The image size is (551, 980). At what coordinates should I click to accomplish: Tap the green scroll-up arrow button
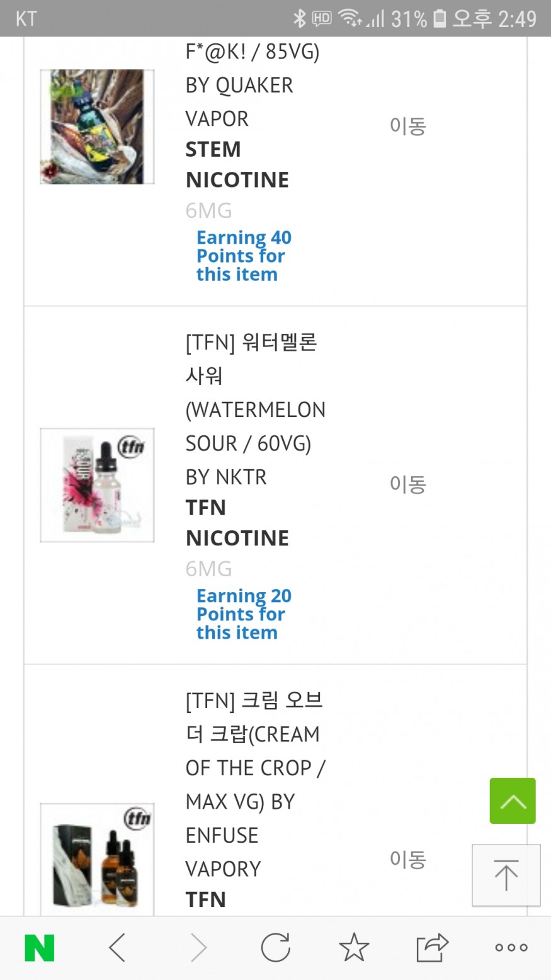pos(513,801)
